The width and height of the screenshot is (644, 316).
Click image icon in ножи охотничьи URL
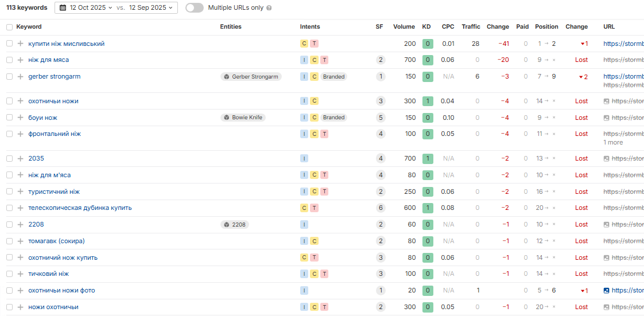point(606,307)
